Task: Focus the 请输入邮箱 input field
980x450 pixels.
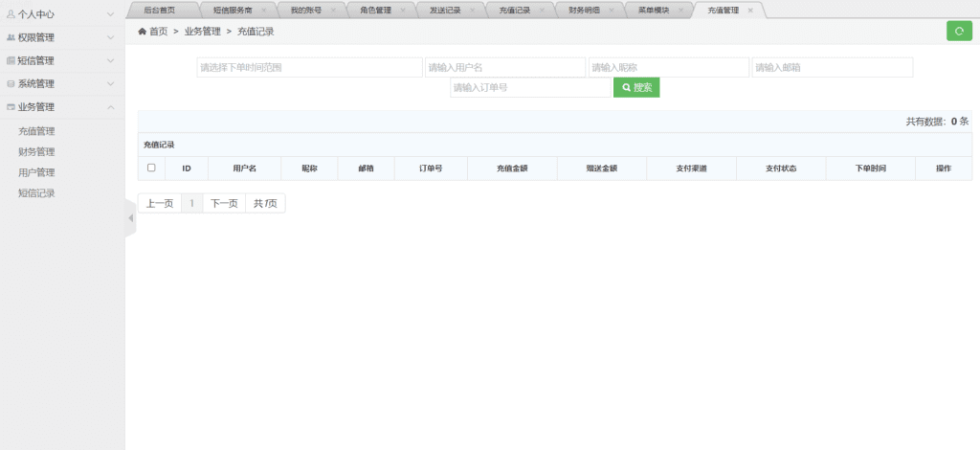Action: (833, 67)
